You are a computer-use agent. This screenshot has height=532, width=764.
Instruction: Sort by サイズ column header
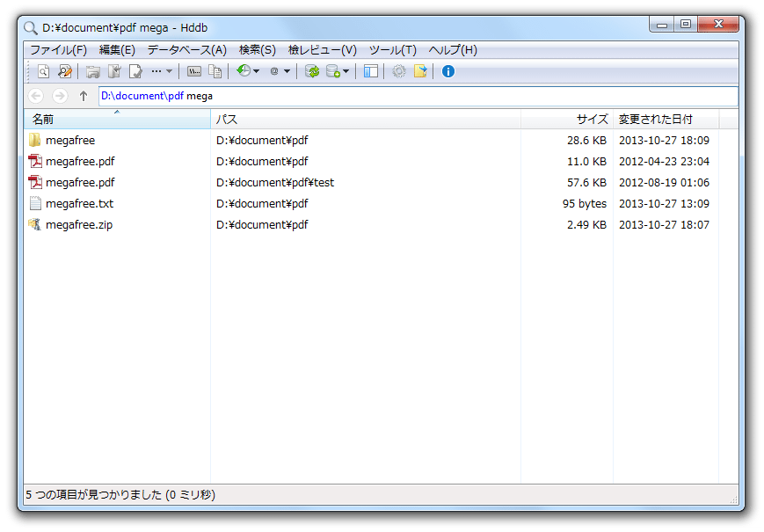(x=567, y=120)
